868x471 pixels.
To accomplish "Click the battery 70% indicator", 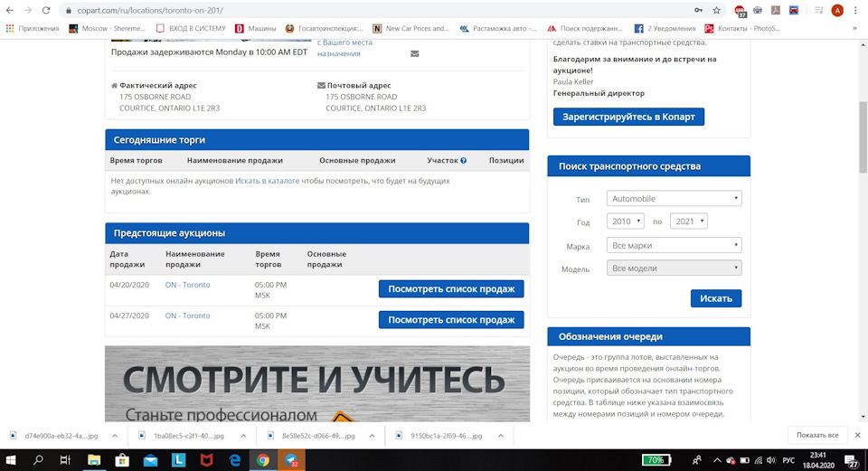I will 656,460.
